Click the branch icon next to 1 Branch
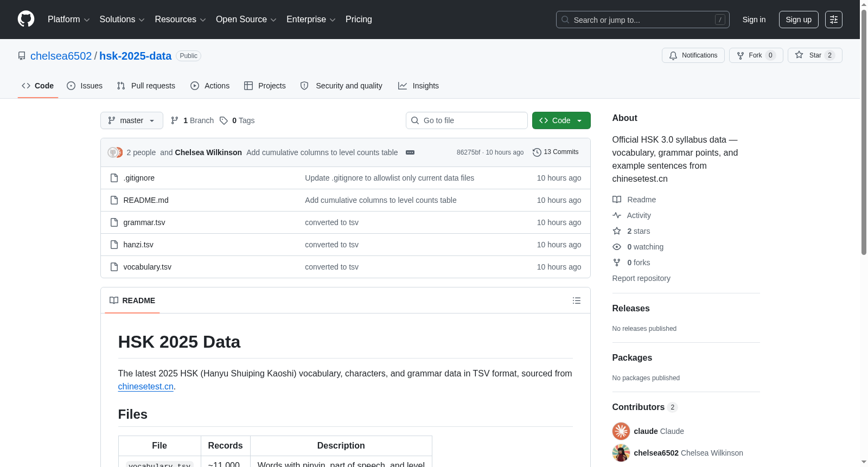The image size is (868, 467). [x=175, y=120]
